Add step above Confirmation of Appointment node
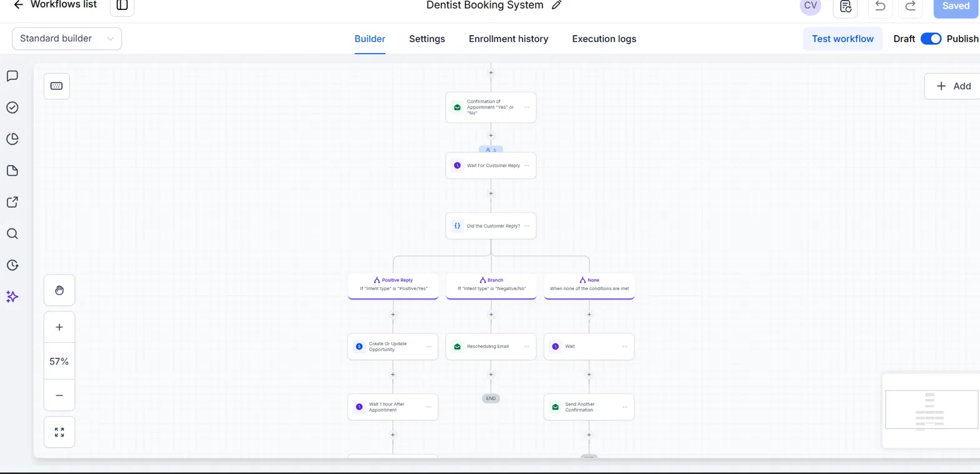This screenshot has width=980, height=474. pos(491,73)
